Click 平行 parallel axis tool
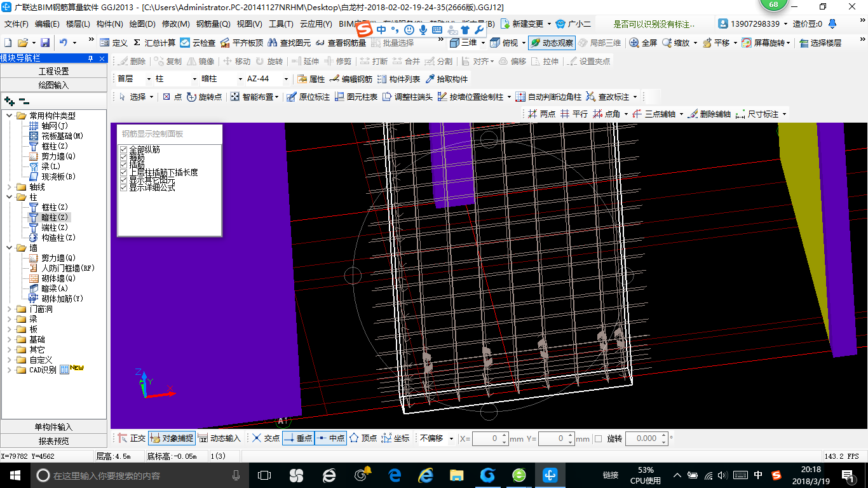 pos(574,114)
